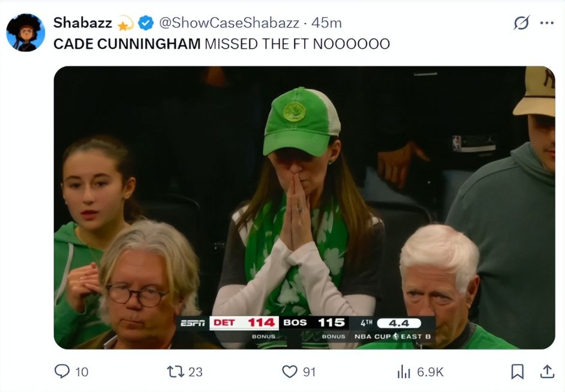Click the "MISSED THE FT NOOOOOO" post text
The image size is (565, 392).
[297, 43]
